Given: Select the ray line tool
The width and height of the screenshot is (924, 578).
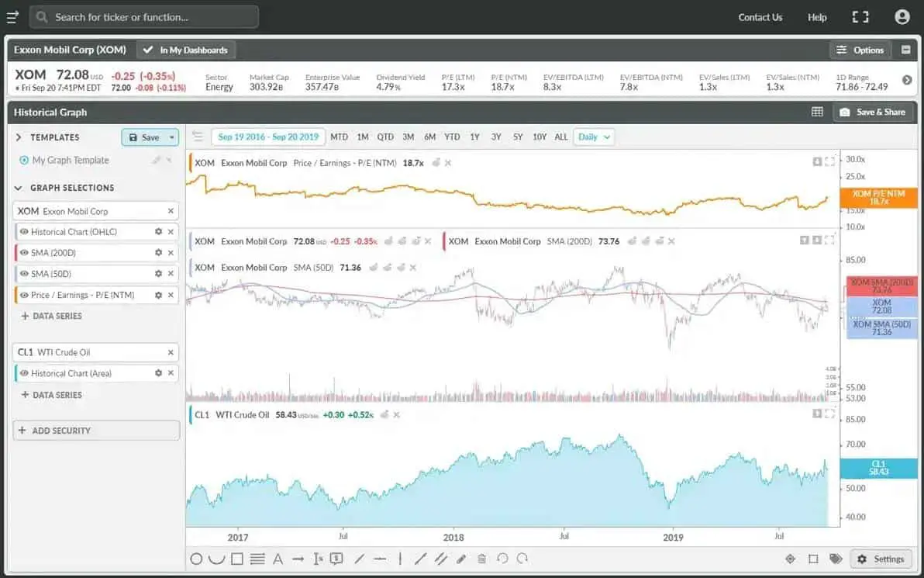Looking at the screenshot, I should pyautogui.click(x=420, y=559).
